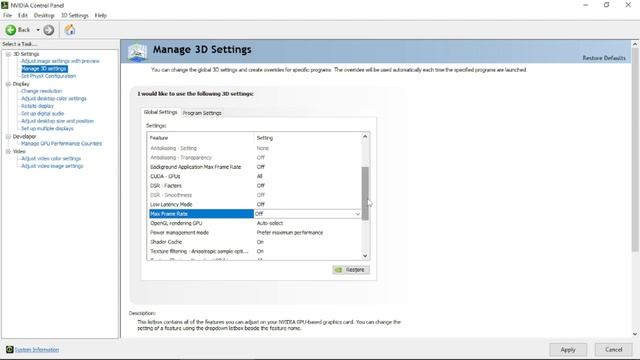Open the Max Frame Rate dropdown

[357, 214]
